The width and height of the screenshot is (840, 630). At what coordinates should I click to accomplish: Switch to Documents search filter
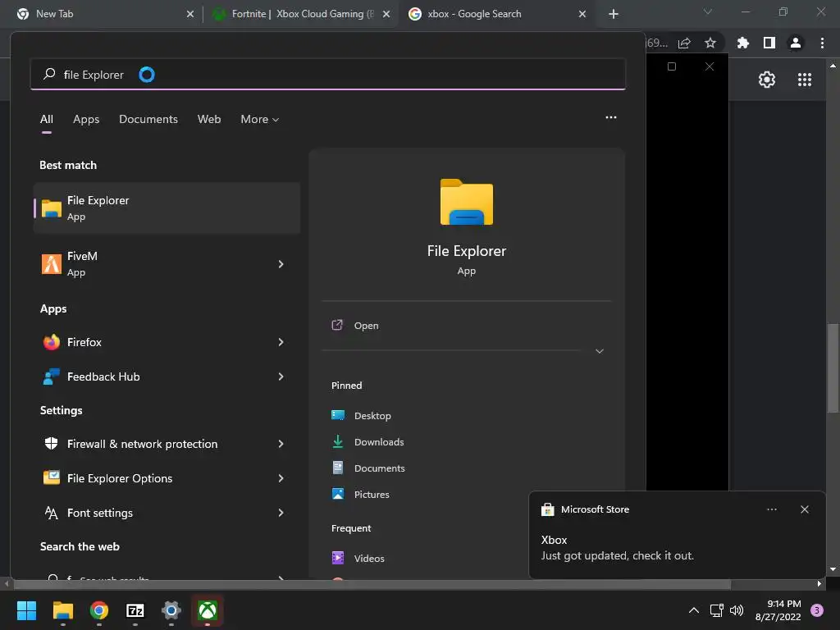pyautogui.click(x=148, y=119)
